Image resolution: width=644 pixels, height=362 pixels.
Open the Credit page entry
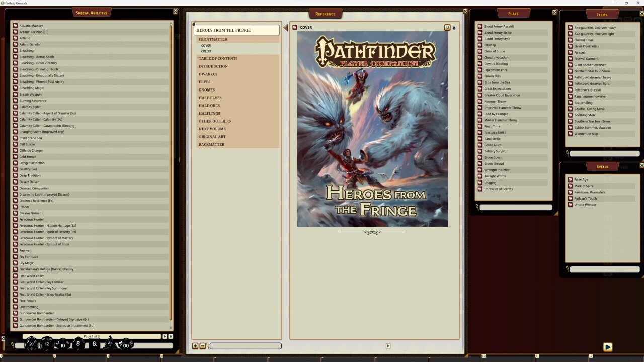pyautogui.click(x=206, y=51)
